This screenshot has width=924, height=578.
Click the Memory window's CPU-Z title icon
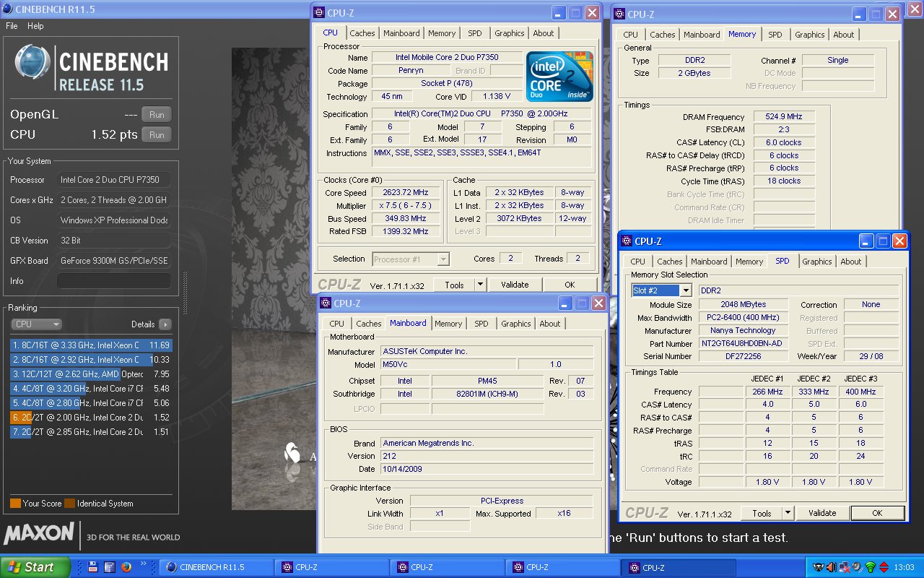[619, 14]
